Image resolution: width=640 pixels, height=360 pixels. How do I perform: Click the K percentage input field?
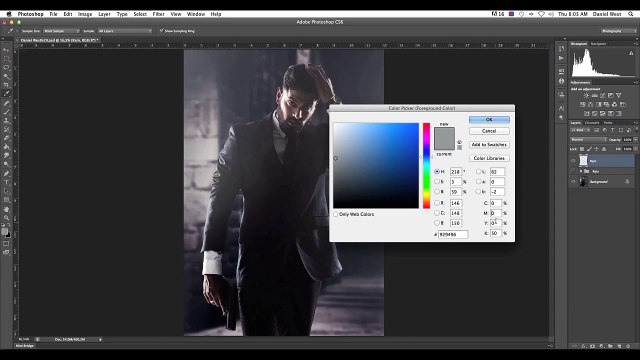(496, 233)
